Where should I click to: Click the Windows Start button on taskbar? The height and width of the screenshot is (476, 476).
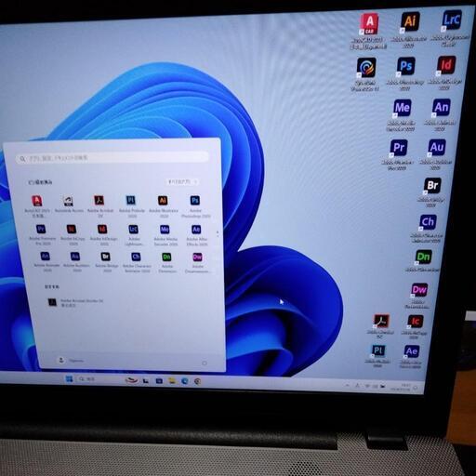coord(69,378)
